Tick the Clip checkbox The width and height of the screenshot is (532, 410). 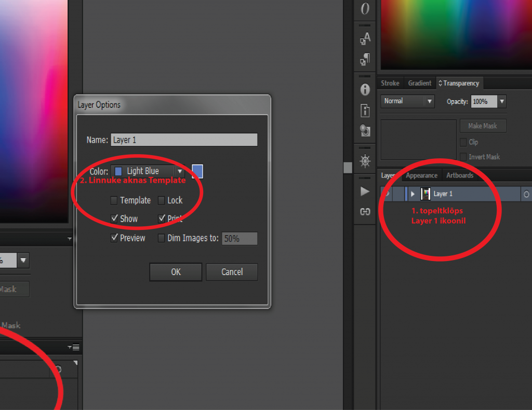(x=463, y=142)
